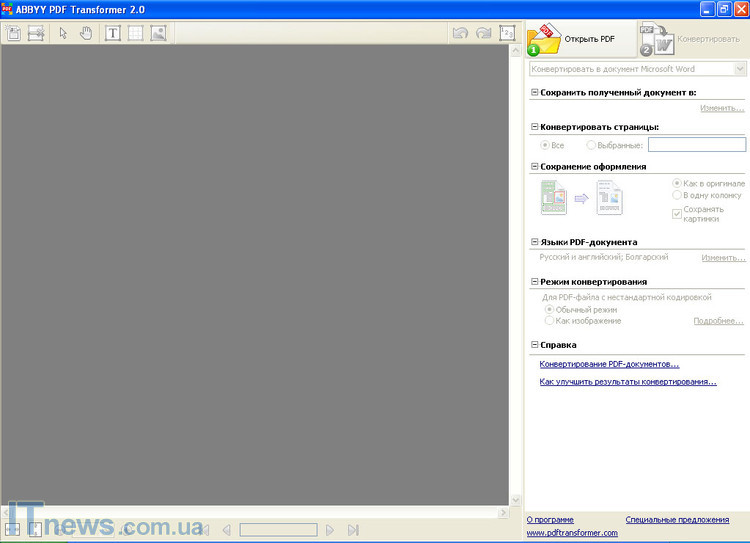This screenshot has height=543, width=750.
Task: Click the delete all areas toolbar icon
Action: click(36, 33)
